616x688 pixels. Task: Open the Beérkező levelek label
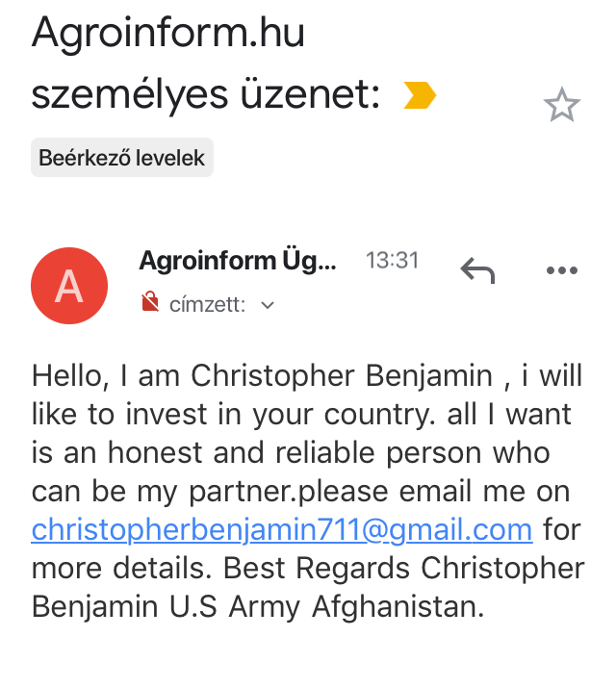pyautogui.click(x=122, y=158)
